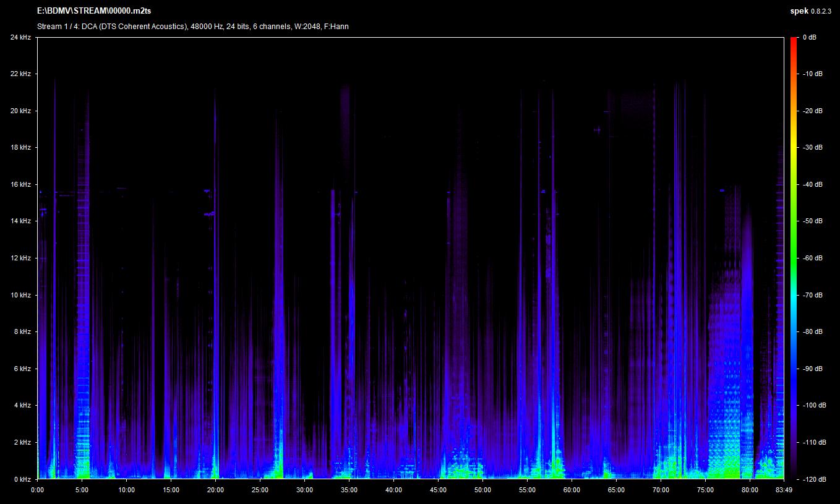The height and width of the screenshot is (504, 840).
Task: Select the 65:00 time axis marker
Action: (616, 490)
